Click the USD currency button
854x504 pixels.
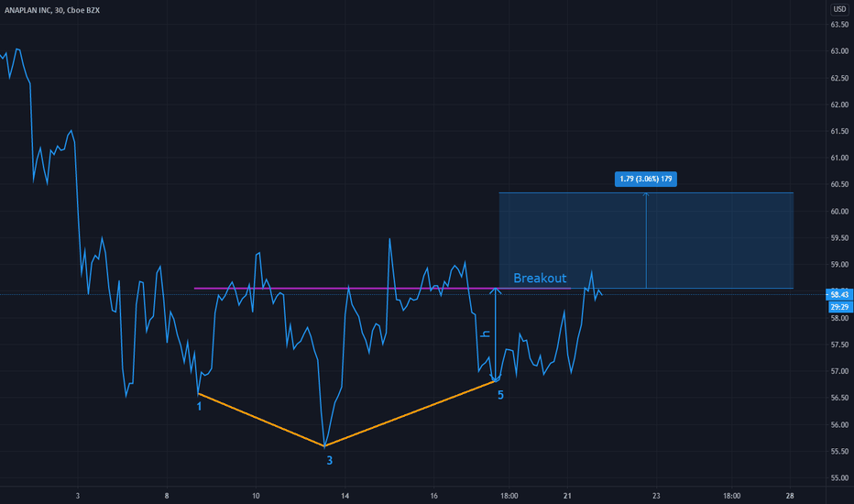(x=839, y=9)
